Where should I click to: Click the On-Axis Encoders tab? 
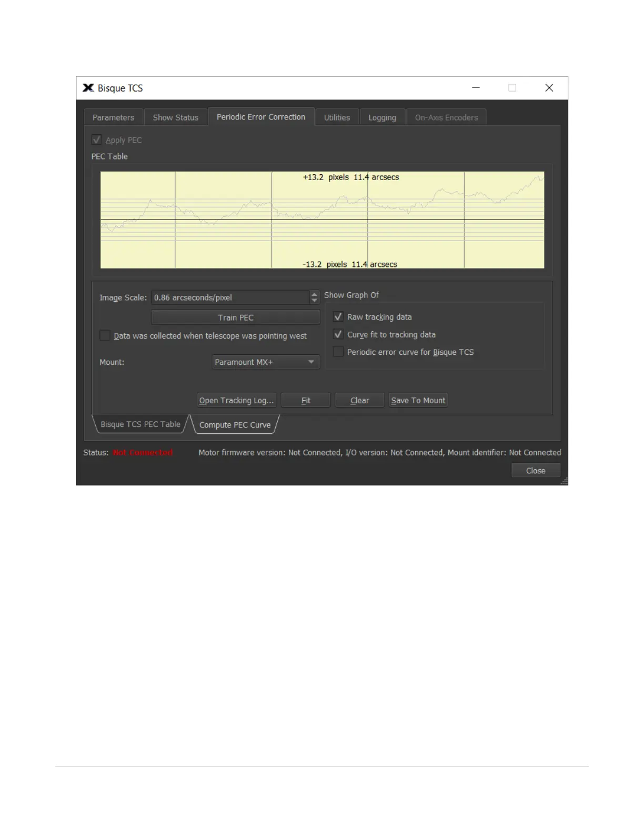[446, 117]
